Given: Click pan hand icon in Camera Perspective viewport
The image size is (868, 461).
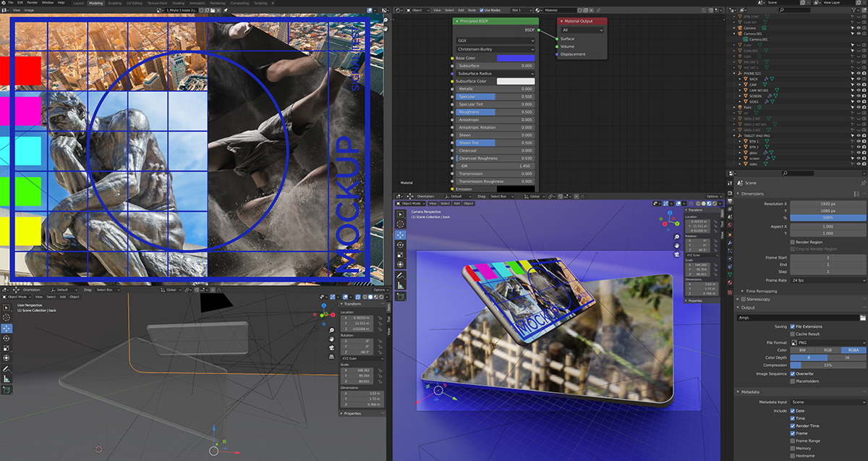Looking at the screenshot, I should tap(676, 245).
